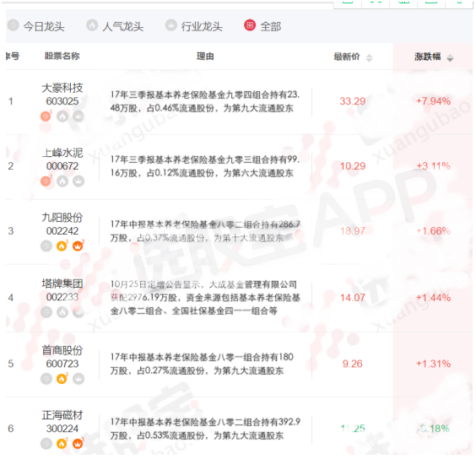
Task: Open stock 首商股份 600723
Action: tap(62, 357)
